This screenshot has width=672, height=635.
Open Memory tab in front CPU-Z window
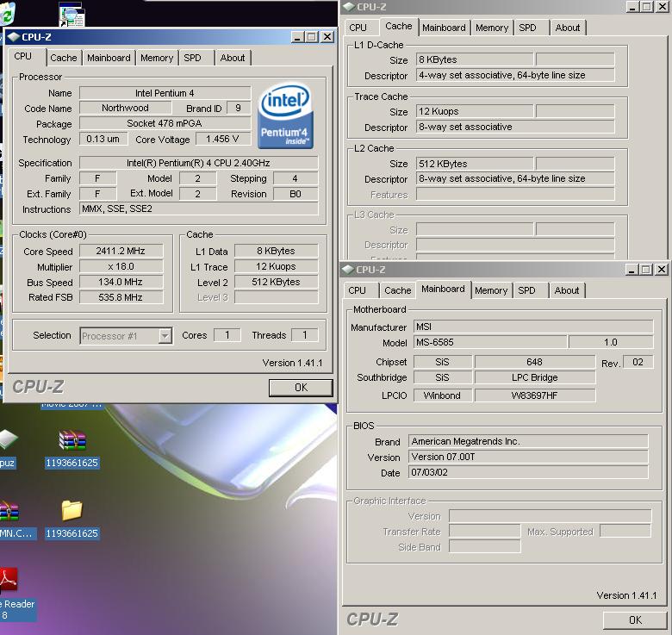coord(157,58)
